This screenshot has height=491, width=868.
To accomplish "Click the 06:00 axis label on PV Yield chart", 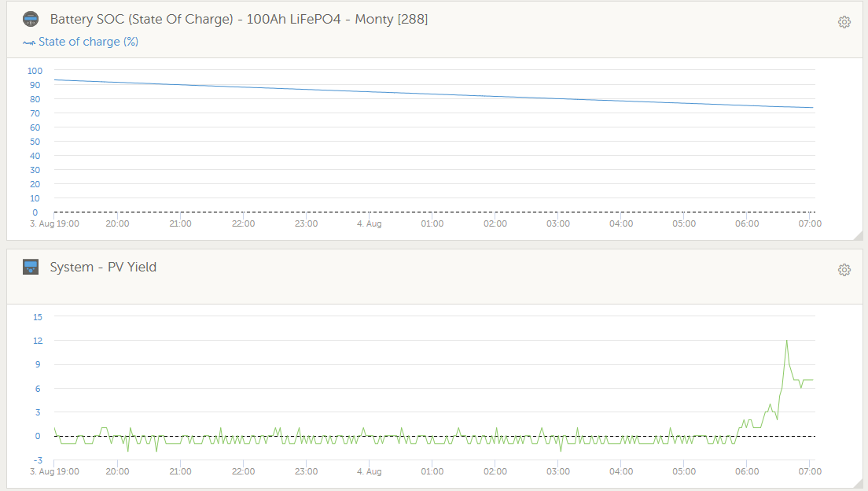I will point(747,471).
